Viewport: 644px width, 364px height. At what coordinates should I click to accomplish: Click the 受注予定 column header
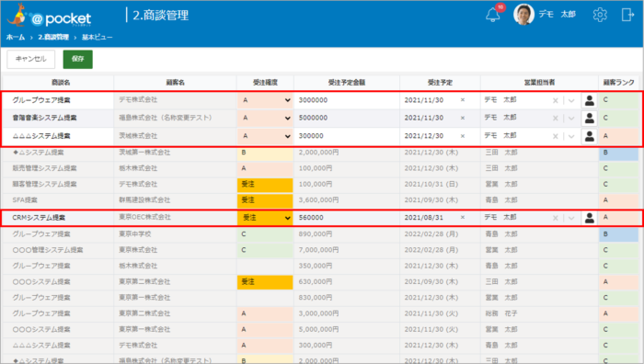(440, 83)
